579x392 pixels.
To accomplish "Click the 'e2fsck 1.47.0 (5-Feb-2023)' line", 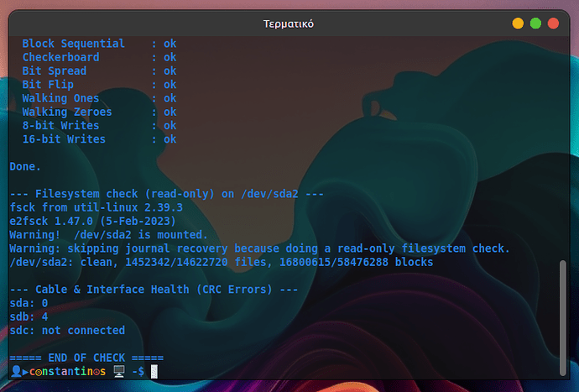I will click(x=92, y=222).
